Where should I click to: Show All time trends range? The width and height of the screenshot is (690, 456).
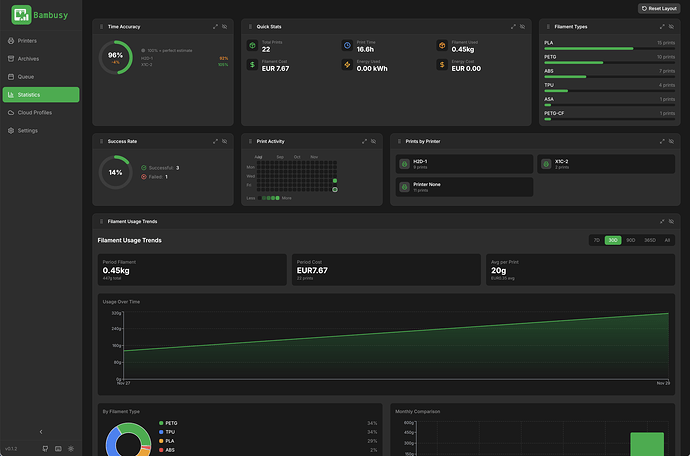coord(667,240)
